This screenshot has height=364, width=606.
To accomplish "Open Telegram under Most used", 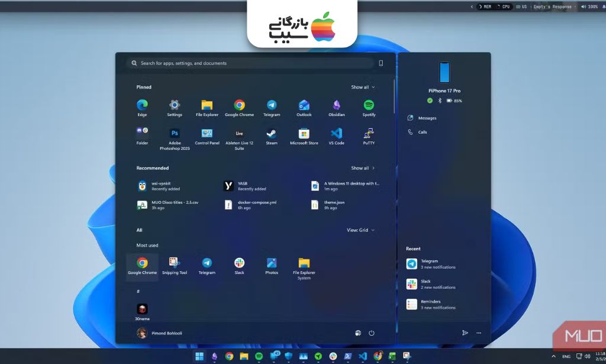I will click(x=207, y=266).
